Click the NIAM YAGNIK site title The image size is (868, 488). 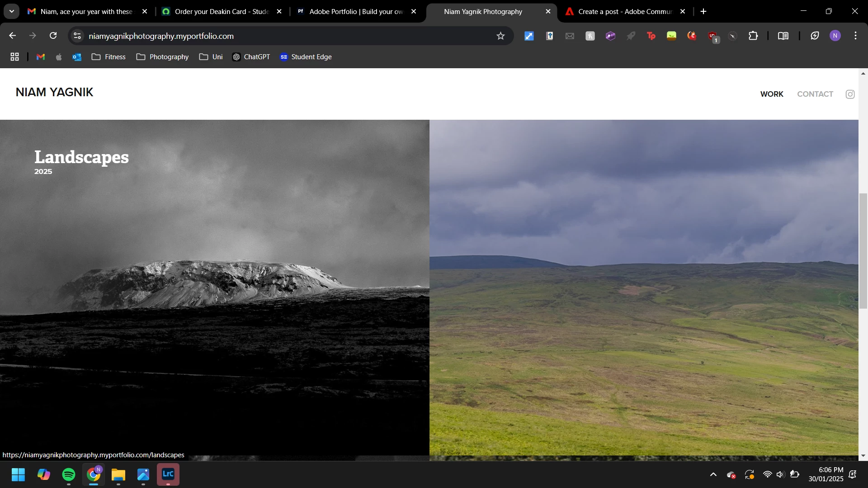click(54, 92)
